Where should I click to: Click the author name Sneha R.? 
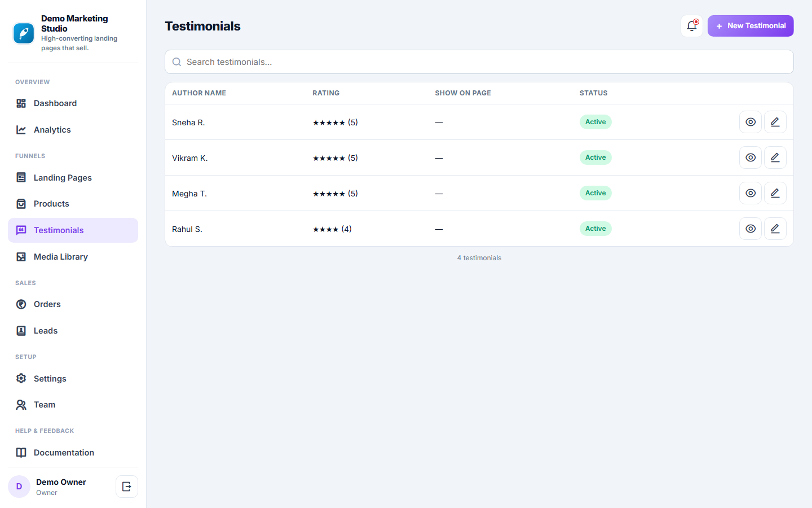tap(188, 122)
